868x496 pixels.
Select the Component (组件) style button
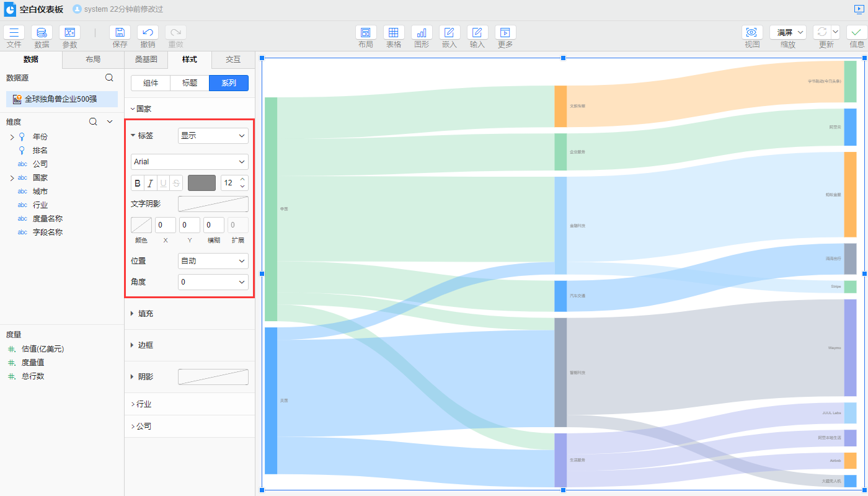[x=151, y=83]
